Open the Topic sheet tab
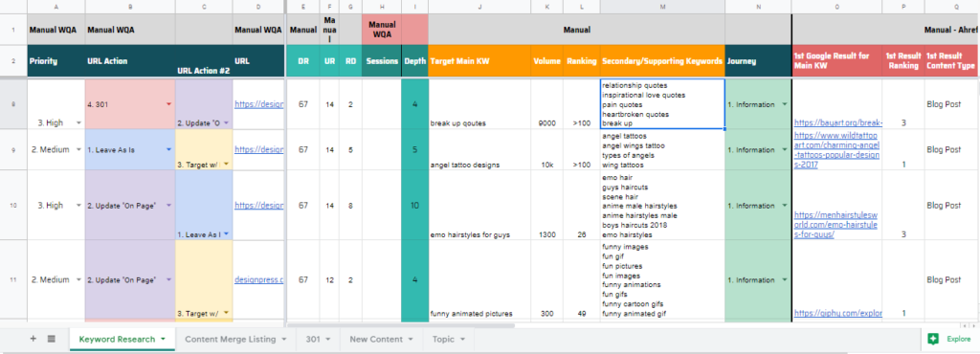This screenshot has width=980, height=354. coord(443,339)
